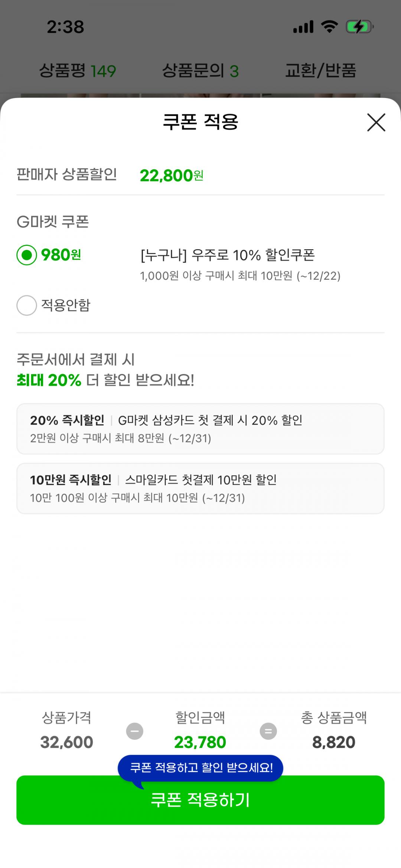Click the equals icon before 총 상품금액
The image size is (401, 868).
[268, 731]
